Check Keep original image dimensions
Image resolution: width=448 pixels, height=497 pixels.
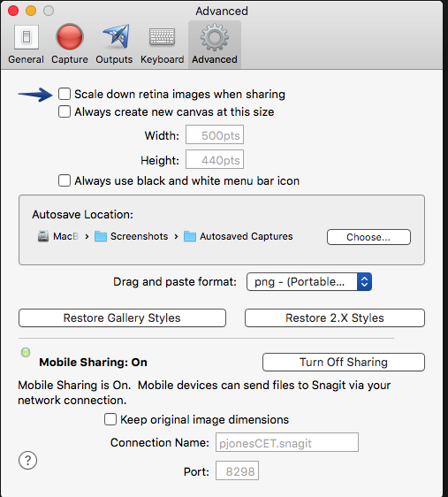pos(110,419)
